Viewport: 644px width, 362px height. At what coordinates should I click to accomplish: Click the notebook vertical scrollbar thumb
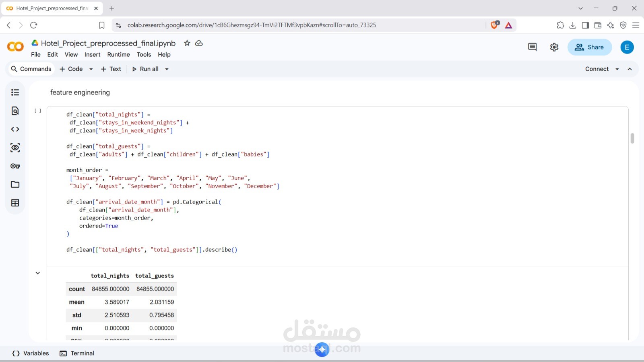[632, 138]
